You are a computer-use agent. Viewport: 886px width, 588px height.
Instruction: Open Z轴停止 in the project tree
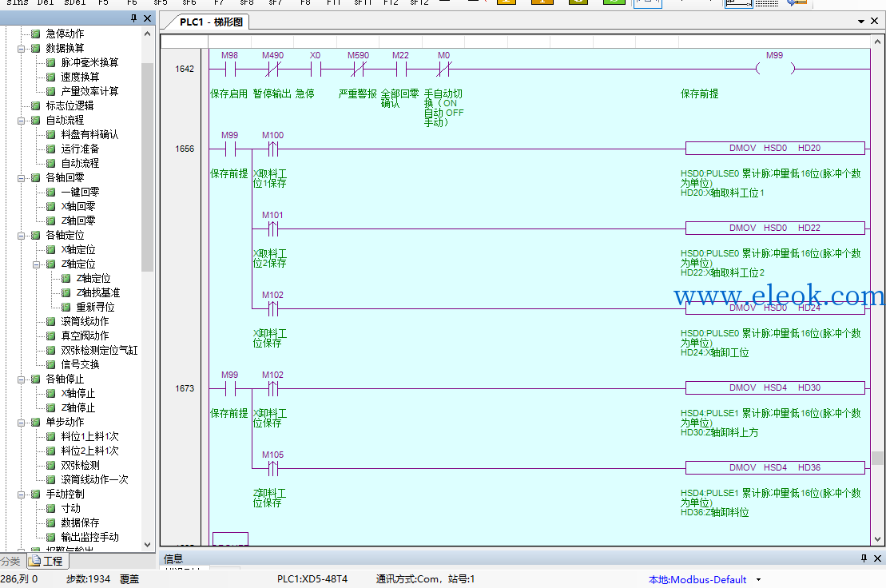pos(78,407)
